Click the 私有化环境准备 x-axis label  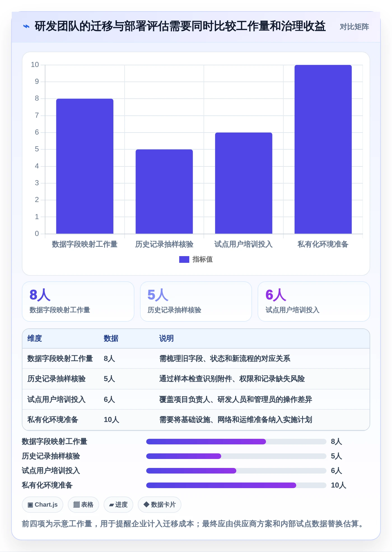(323, 244)
